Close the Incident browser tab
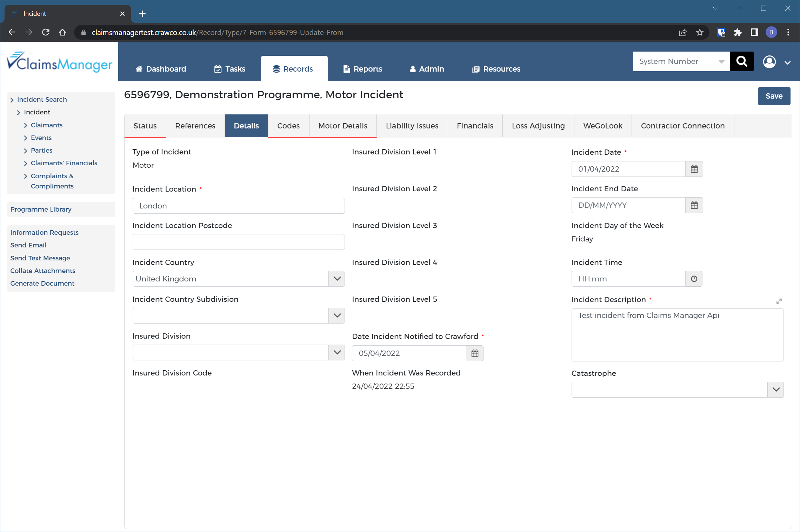The image size is (800, 532). [x=122, y=14]
